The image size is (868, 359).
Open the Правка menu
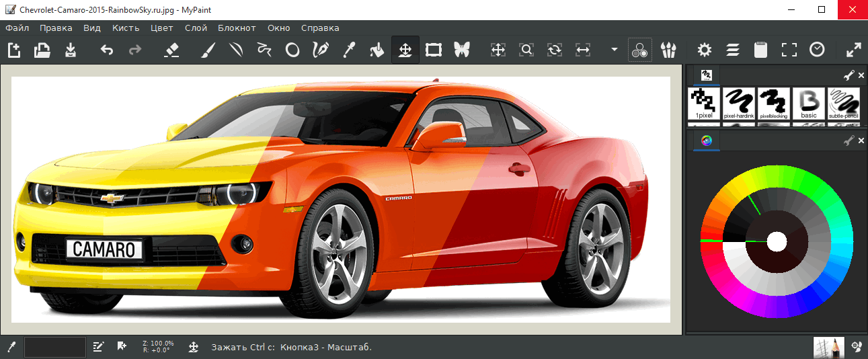tap(56, 28)
